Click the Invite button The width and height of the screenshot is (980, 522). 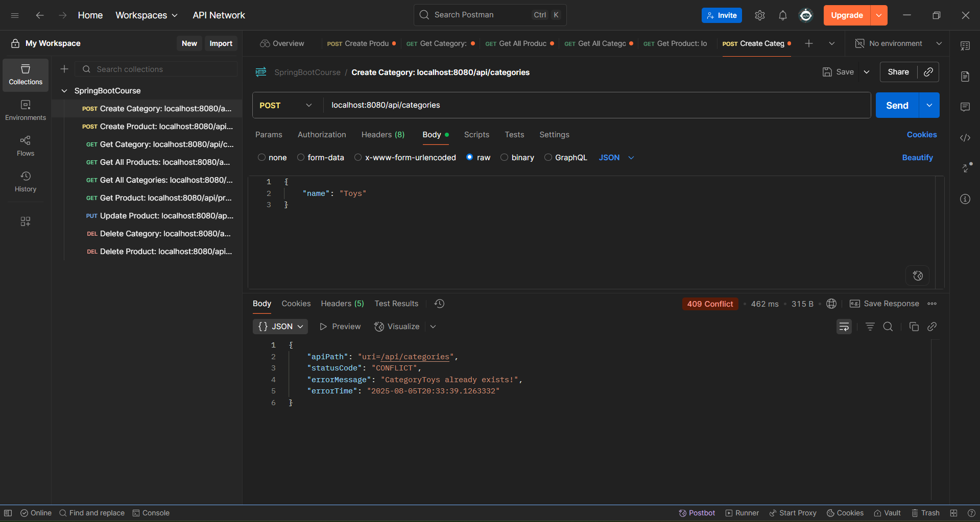coord(722,15)
